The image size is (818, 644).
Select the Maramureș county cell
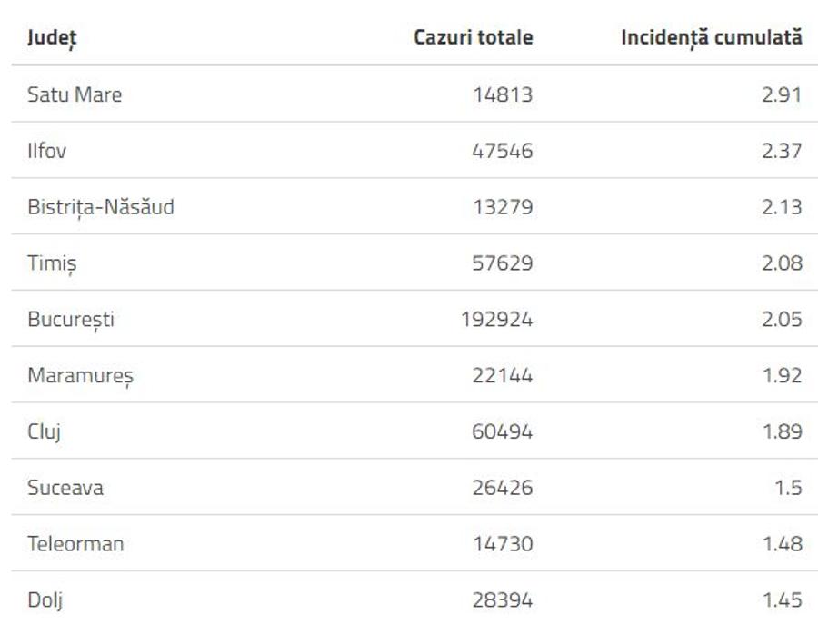point(80,376)
